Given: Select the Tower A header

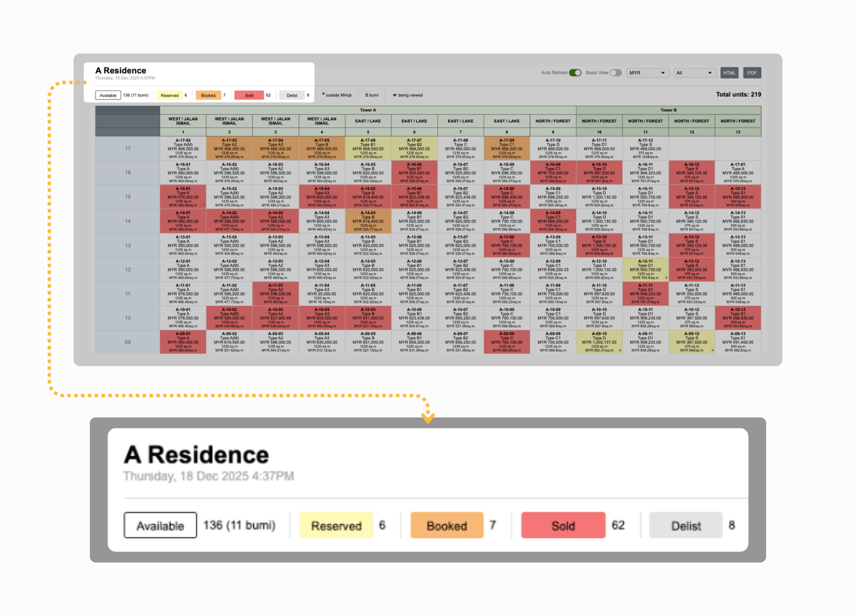Looking at the screenshot, I should point(368,110).
